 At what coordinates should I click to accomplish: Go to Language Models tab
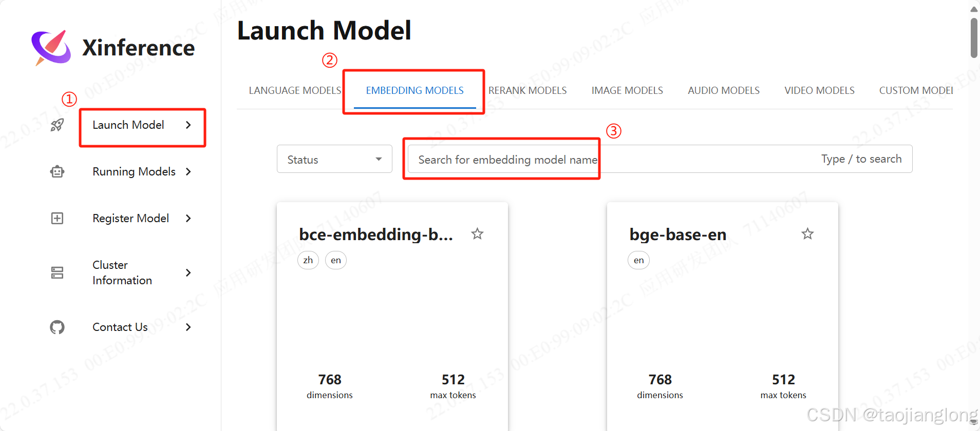pyautogui.click(x=295, y=91)
